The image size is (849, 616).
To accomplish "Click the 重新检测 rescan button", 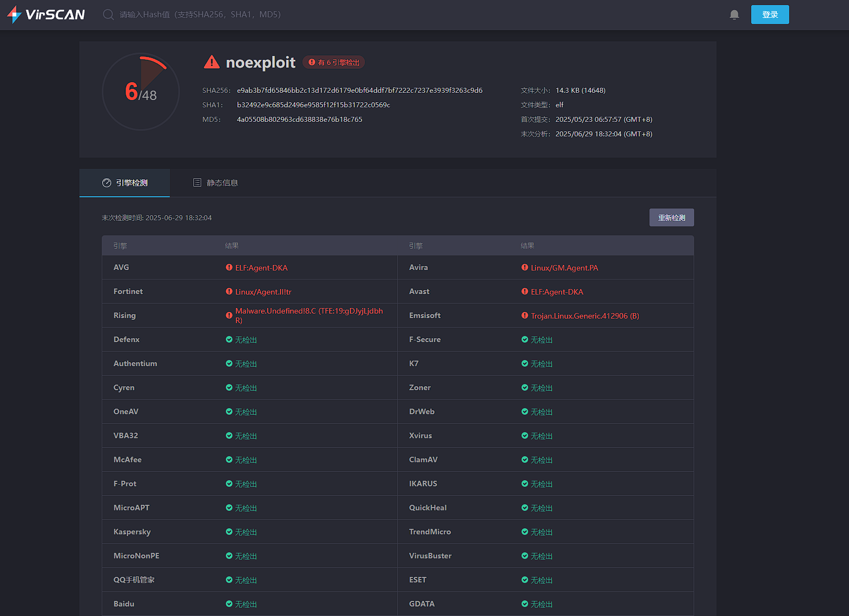I will coord(672,217).
